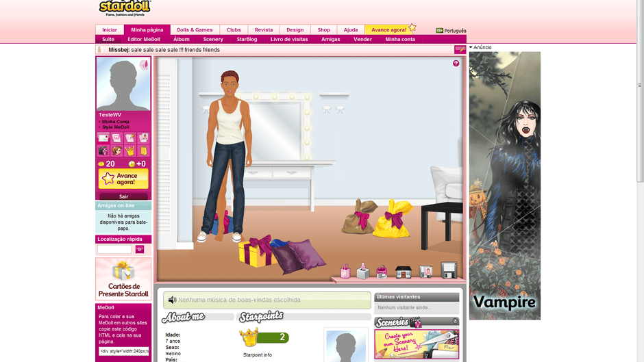Open the Scenery submenu item
This screenshot has width=644, height=362.
coord(213,40)
